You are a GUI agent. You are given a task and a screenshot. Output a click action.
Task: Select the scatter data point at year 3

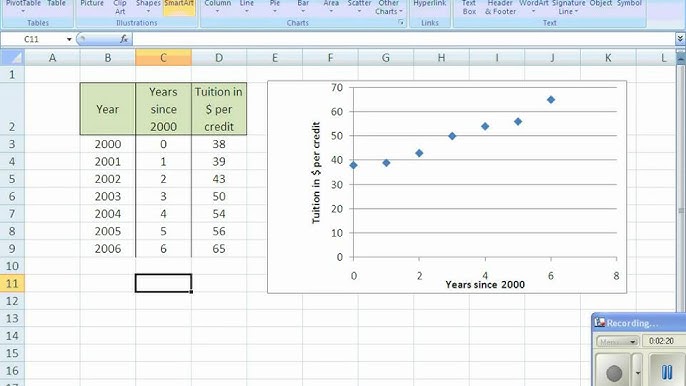(452, 136)
